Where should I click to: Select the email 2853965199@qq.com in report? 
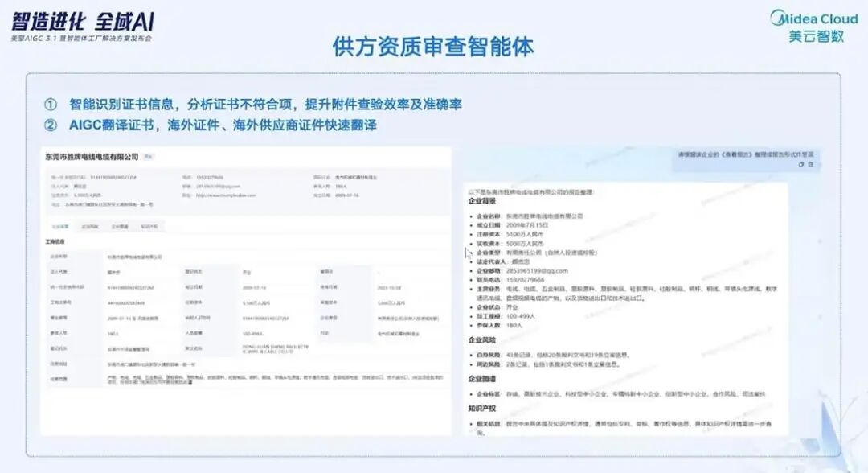537,271
